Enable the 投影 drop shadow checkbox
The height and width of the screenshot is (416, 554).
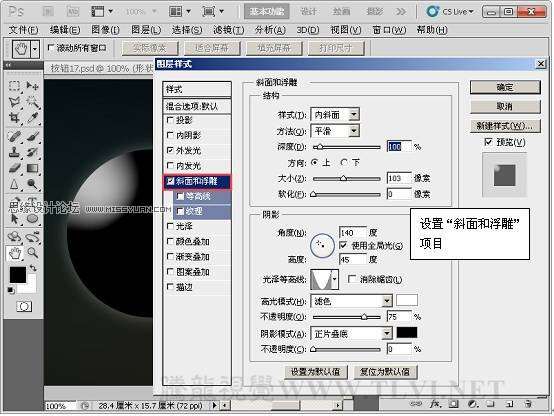170,120
